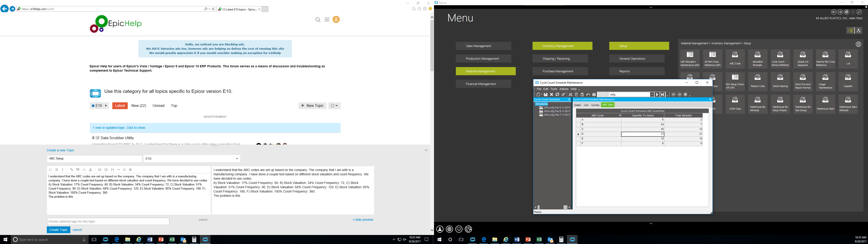Click upload icon in forum editor
868x244 pixels.
click(90, 170)
